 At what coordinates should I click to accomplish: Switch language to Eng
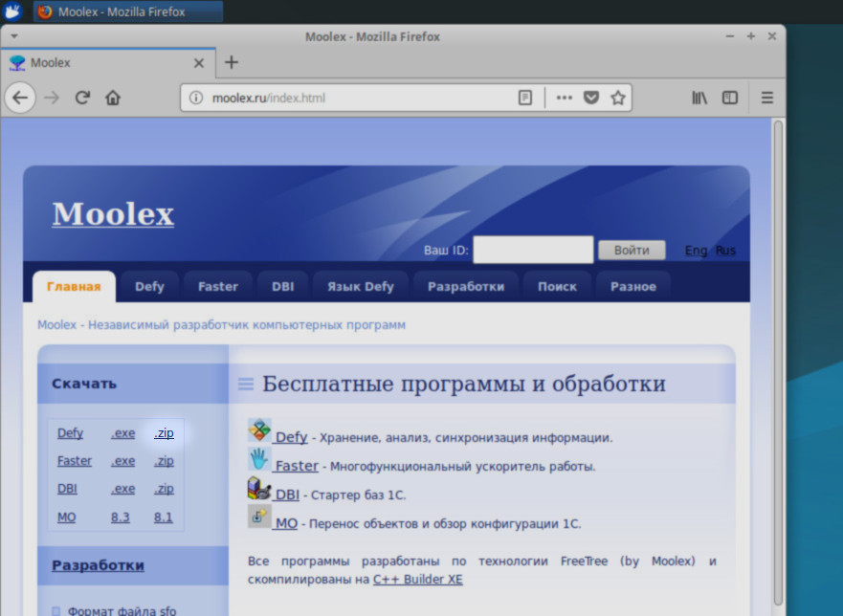point(696,251)
